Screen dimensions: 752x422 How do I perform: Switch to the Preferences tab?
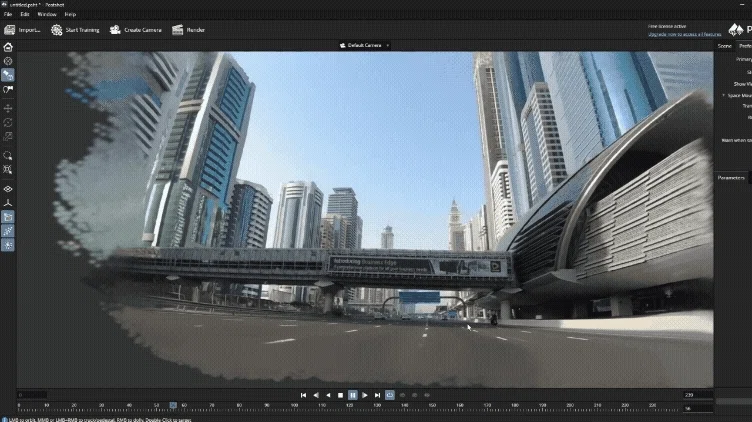[x=745, y=46]
